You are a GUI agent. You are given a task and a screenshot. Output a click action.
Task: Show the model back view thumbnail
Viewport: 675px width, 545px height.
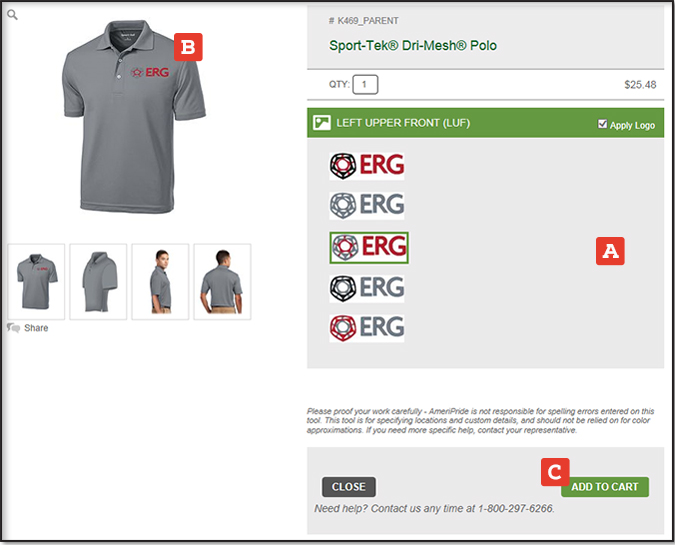(222, 282)
